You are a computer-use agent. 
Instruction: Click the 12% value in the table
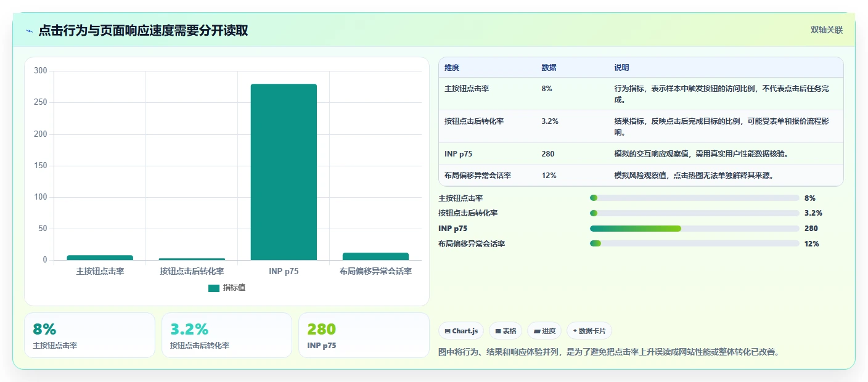pos(549,176)
